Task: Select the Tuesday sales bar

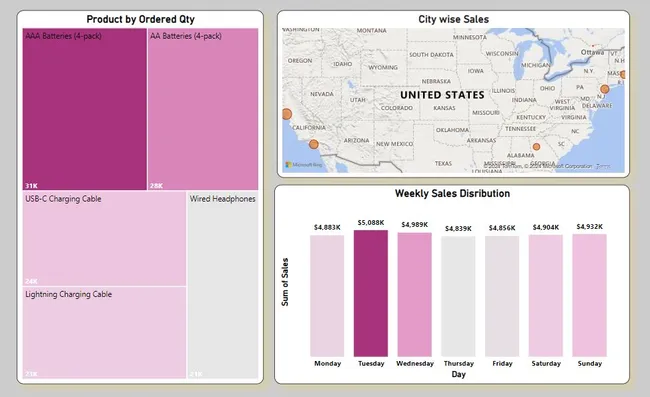Action: pyautogui.click(x=371, y=293)
